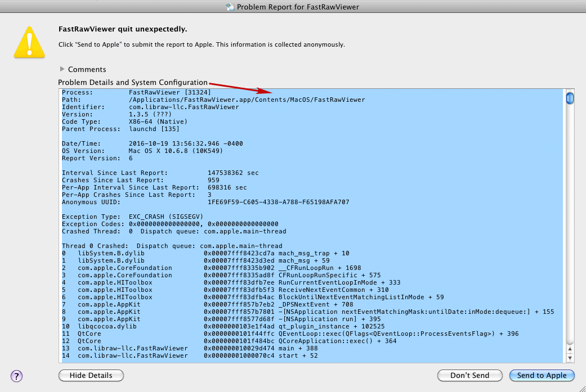Click the small document icon in title bar
This screenshot has height=392, width=586.
click(230, 7)
